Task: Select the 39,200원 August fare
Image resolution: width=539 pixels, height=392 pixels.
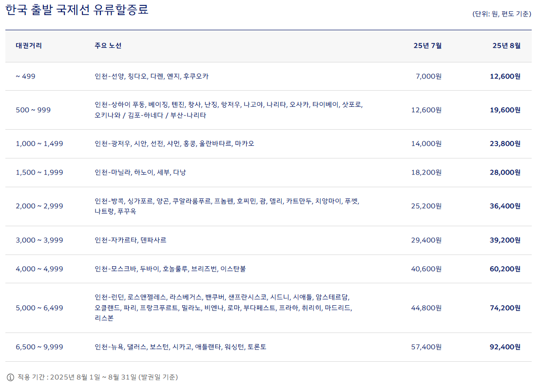Action: pyautogui.click(x=505, y=240)
